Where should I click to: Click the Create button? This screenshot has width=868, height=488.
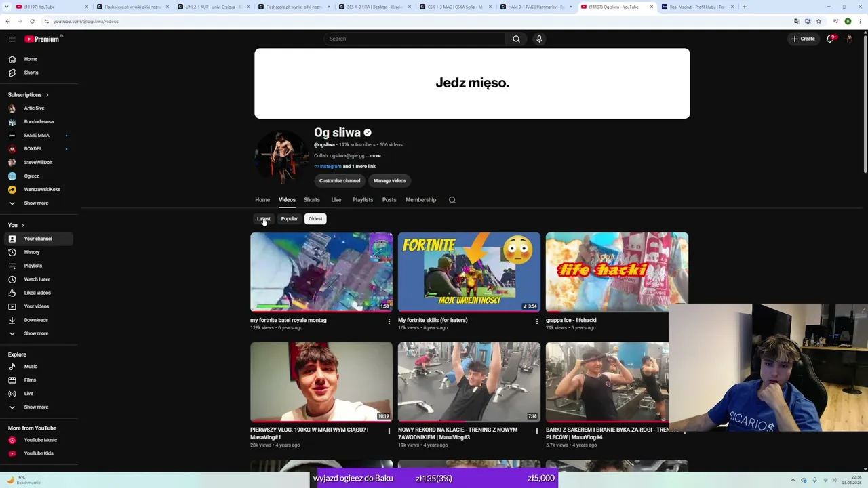(803, 39)
